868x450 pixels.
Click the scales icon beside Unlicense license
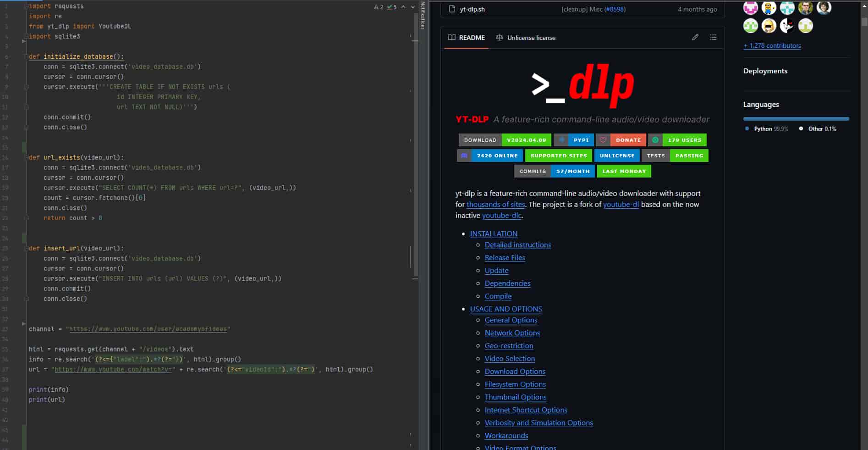tap(500, 38)
